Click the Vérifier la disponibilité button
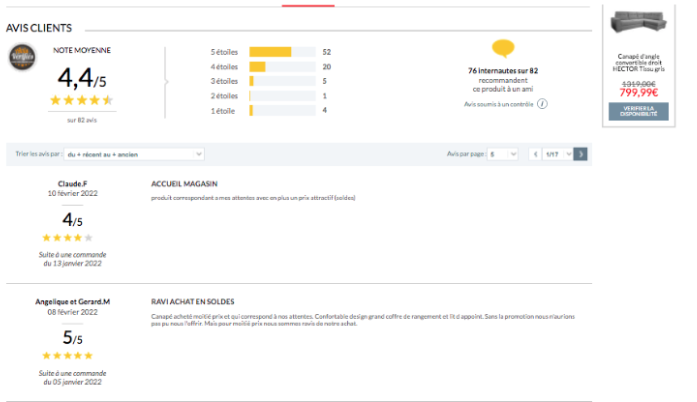Viewport: 697px width, 402px height. tap(638, 111)
